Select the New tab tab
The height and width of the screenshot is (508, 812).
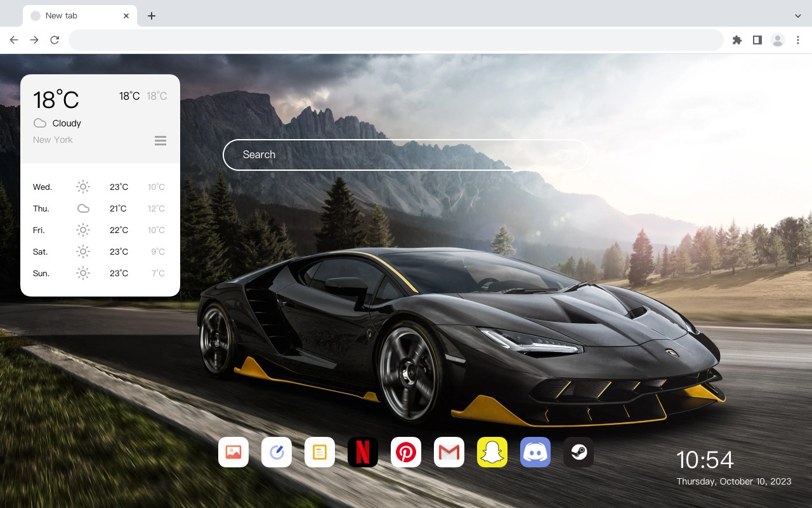tap(80, 16)
